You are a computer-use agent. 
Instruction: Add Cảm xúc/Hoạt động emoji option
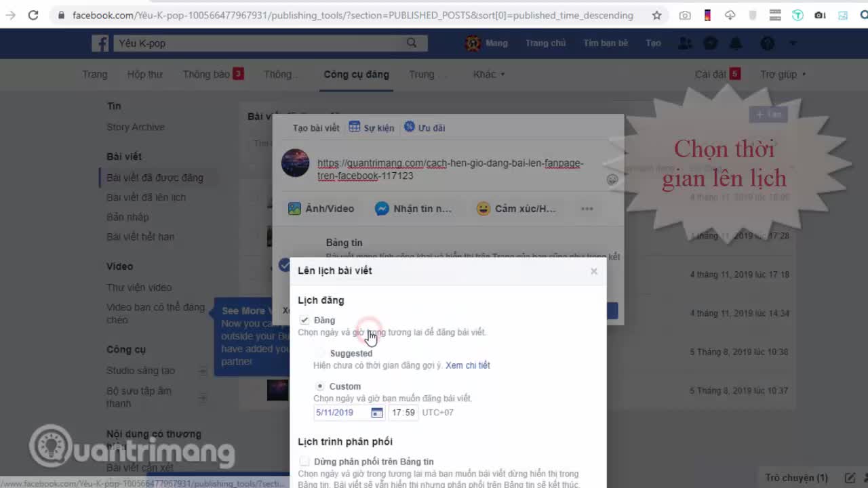[x=516, y=209]
